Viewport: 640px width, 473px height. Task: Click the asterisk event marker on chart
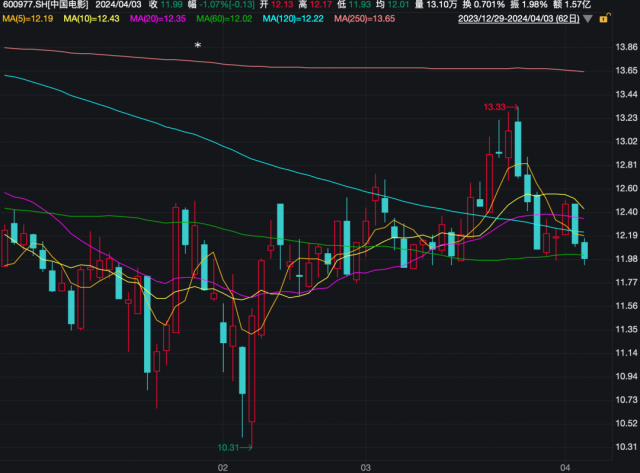point(198,45)
